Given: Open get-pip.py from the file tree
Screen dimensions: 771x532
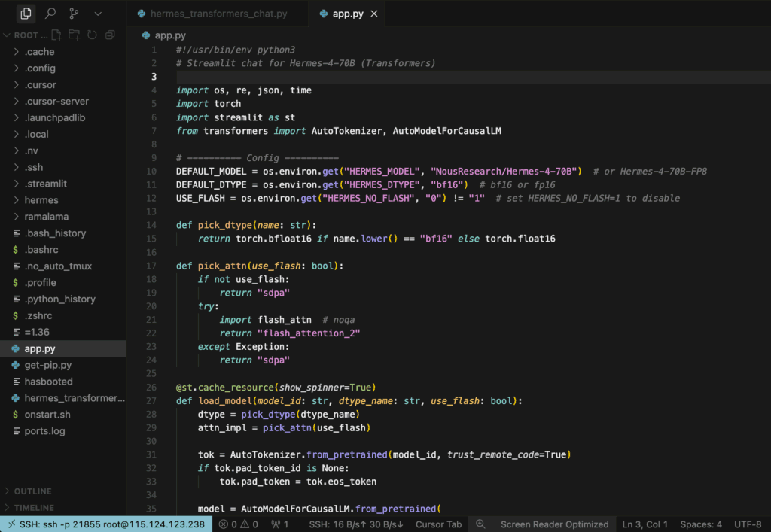Looking at the screenshot, I should pyautogui.click(x=63, y=365).
